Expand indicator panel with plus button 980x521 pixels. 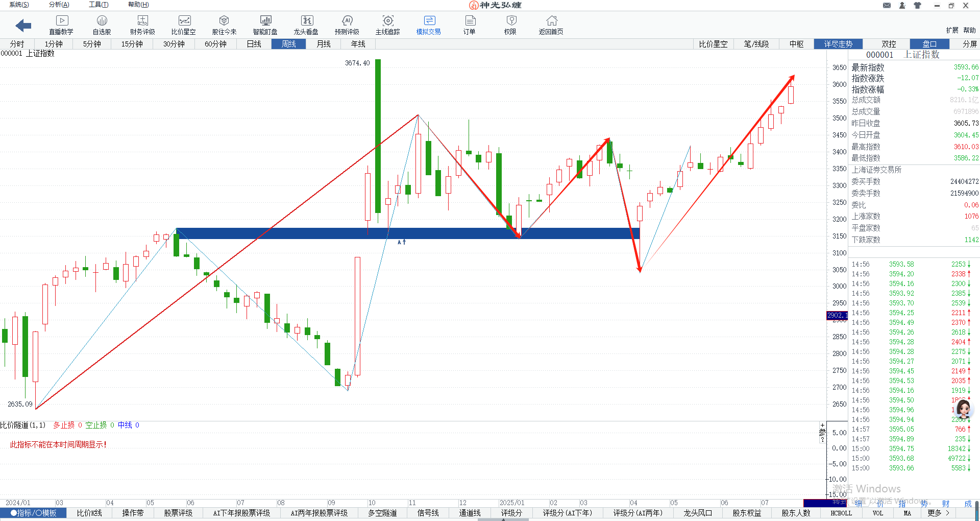(822, 425)
